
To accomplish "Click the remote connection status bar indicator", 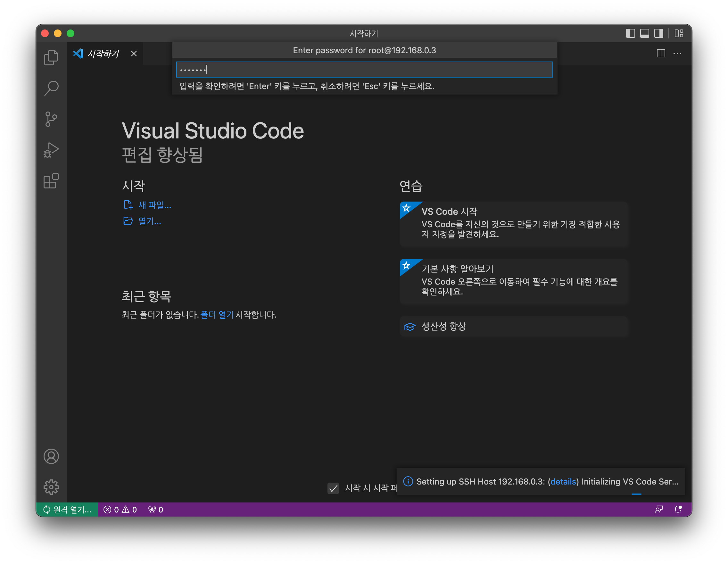I will (x=67, y=509).
